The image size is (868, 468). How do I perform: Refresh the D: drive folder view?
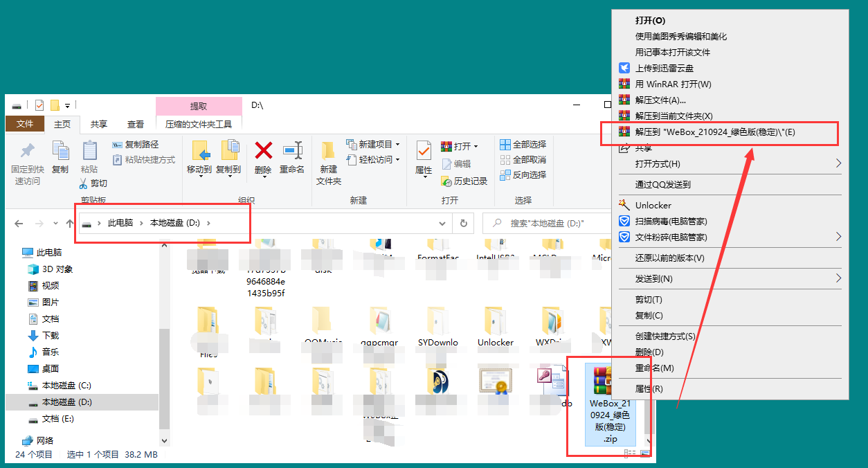pyautogui.click(x=463, y=224)
